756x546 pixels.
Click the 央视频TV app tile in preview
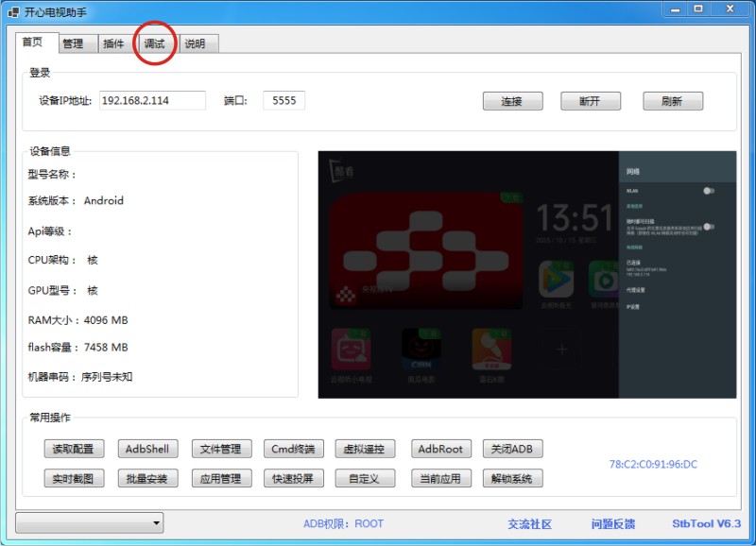425,250
